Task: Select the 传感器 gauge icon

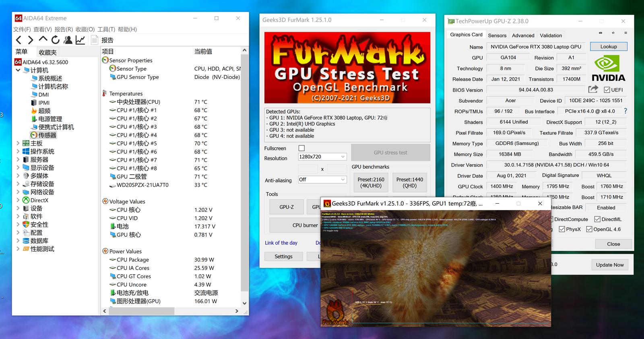Action: point(34,135)
